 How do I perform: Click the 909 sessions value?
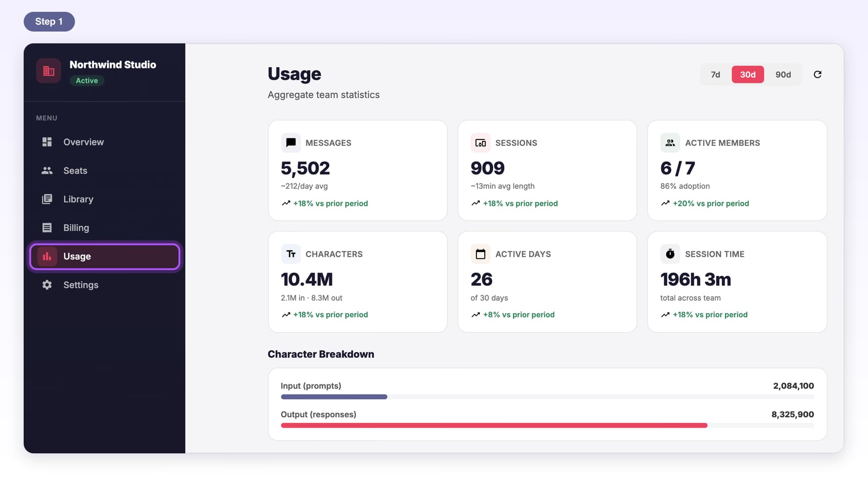(x=487, y=169)
